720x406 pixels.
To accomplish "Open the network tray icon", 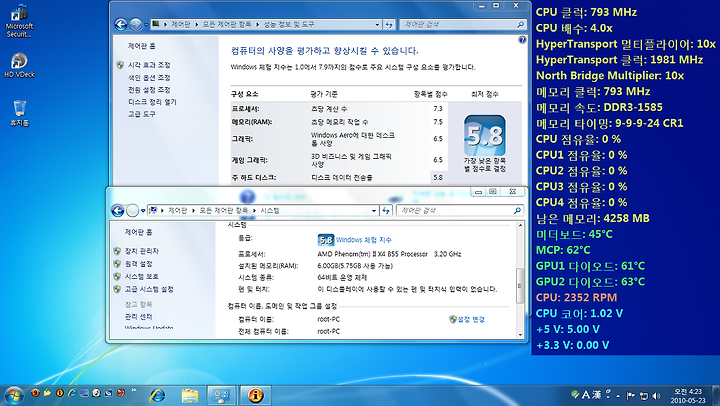I will tap(644, 395).
